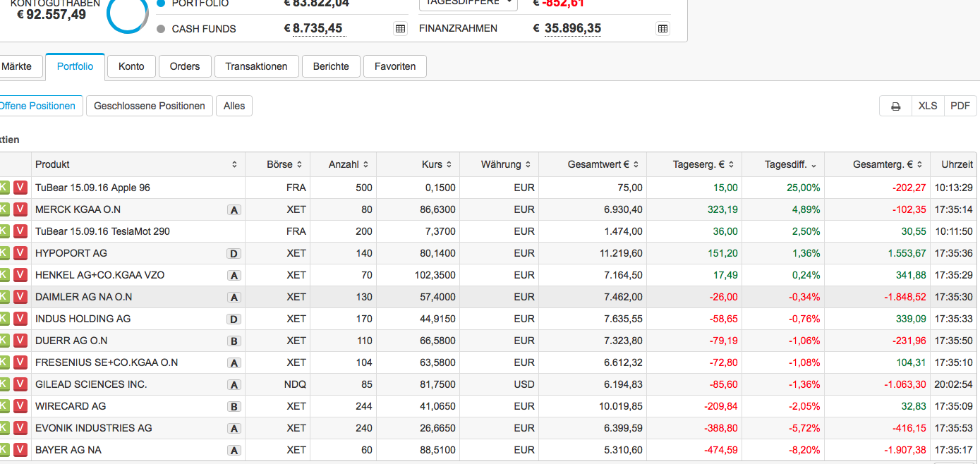Click the Cash Funds amount 8.735,45
Image resolution: width=980 pixels, height=464 pixels.
(317, 28)
